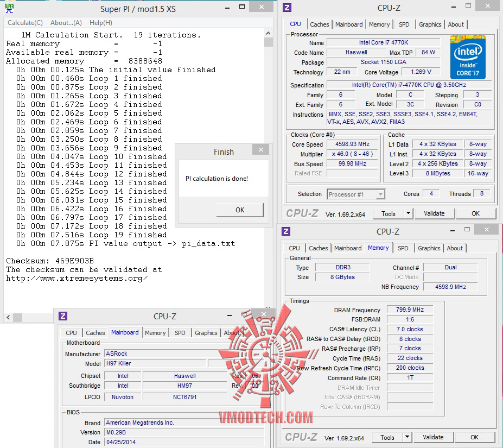
Task: Click the NB Frequency value 4598.9 MHz
Action: click(x=450, y=287)
